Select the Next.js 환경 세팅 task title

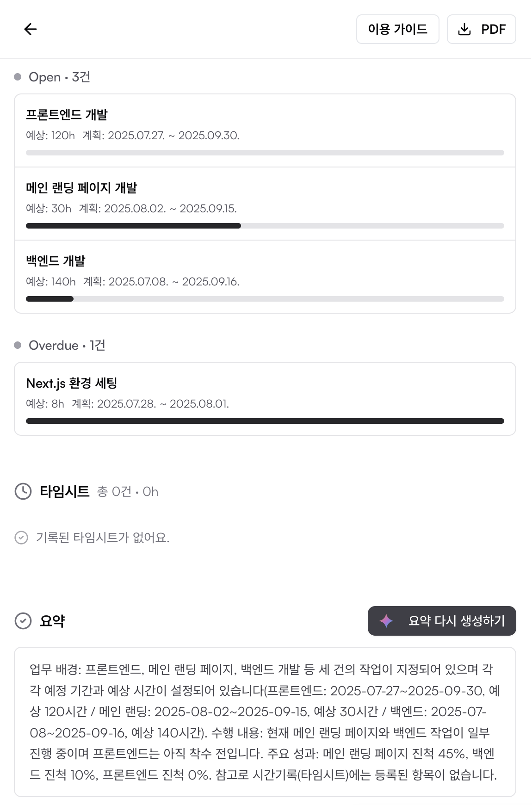[x=72, y=383]
